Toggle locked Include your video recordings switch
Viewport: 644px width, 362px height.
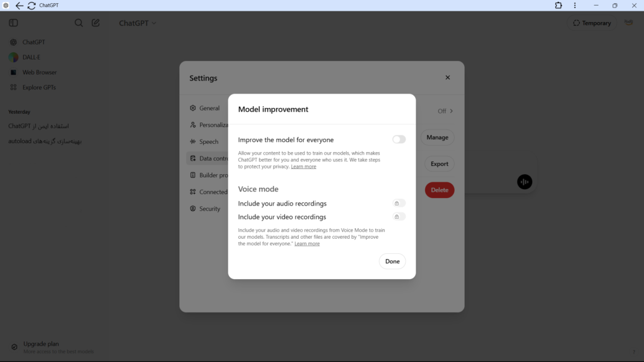(399, 217)
